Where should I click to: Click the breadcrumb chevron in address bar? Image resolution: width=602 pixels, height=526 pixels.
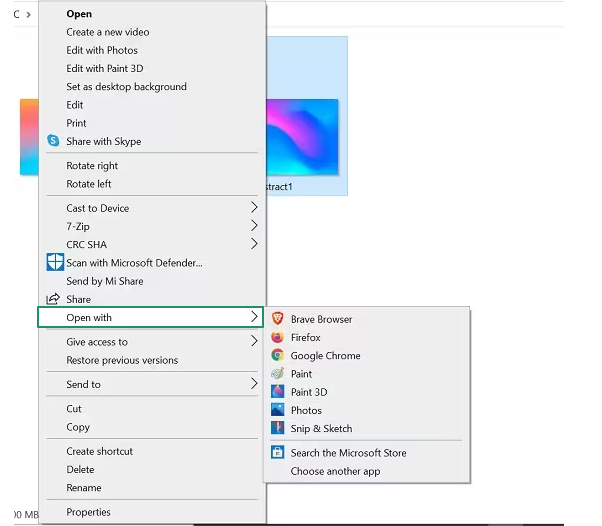(x=28, y=15)
